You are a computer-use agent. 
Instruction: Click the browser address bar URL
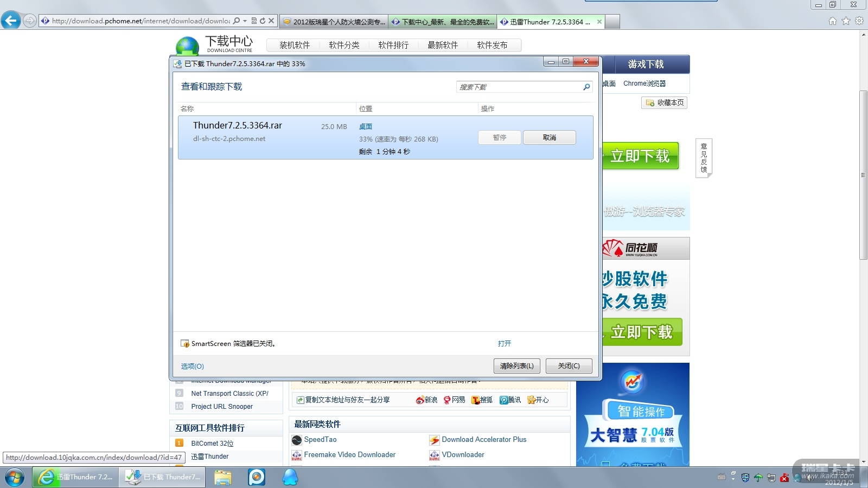pos(141,21)
